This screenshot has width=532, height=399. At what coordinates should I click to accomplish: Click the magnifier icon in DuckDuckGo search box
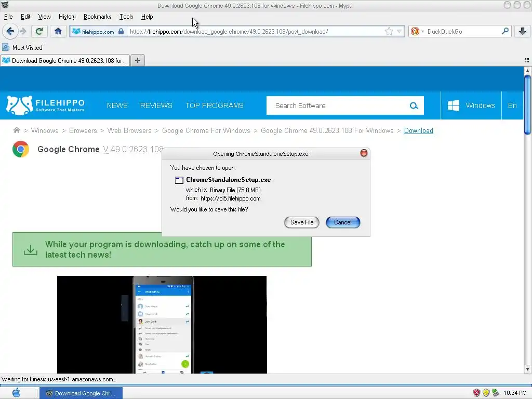pyautogui.click(x=505, y=31)
